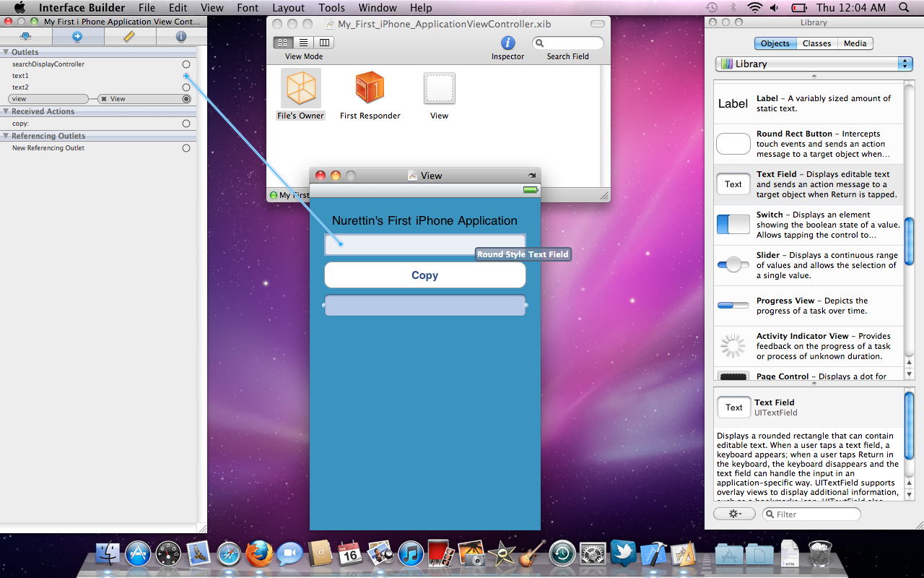Open the Font menu
924x578 pixels.
[248, 8]
